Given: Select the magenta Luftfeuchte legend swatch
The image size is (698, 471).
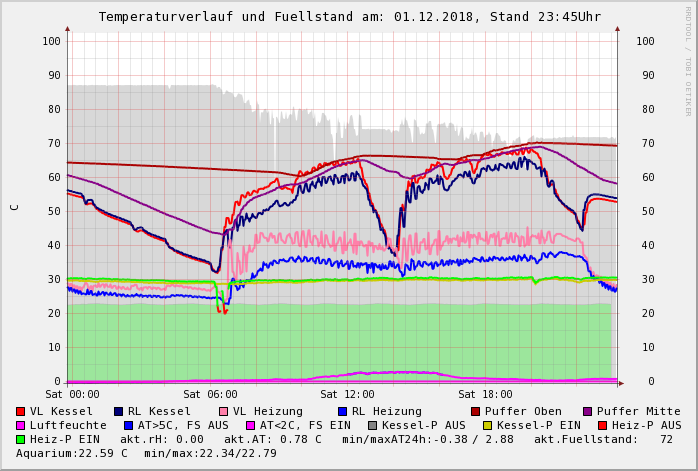Looking at the screenshot, I should tap(21, 425).
